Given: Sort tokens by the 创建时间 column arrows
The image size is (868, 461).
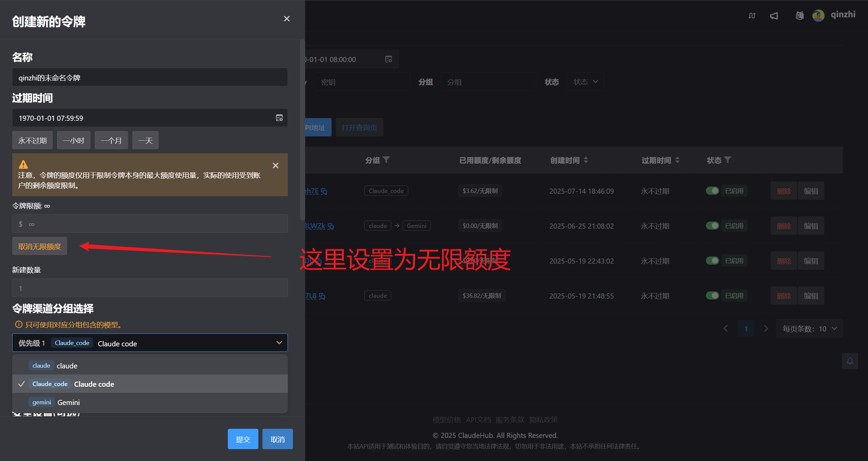Looking at the screenshot, I should coord(586,160).
